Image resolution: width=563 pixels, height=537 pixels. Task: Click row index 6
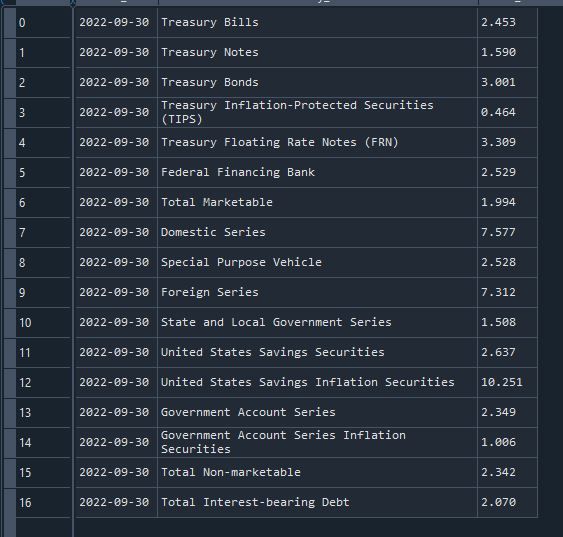43,203
